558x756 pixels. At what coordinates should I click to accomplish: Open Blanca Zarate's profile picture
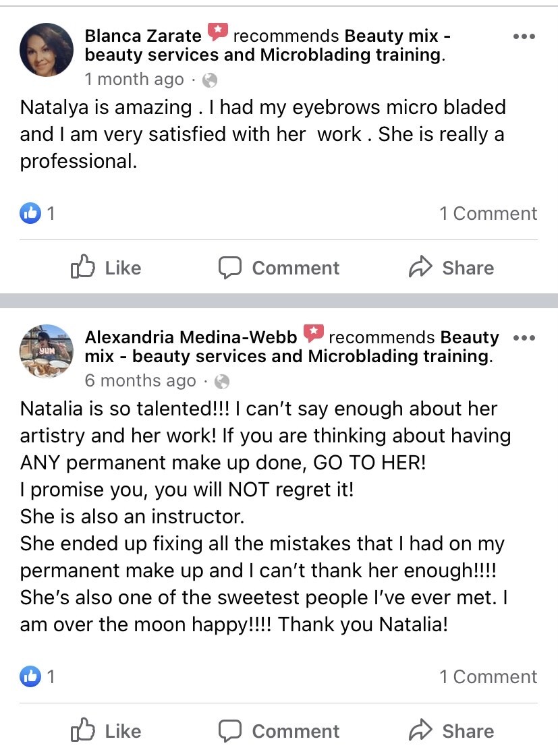(x=47, y=50)
